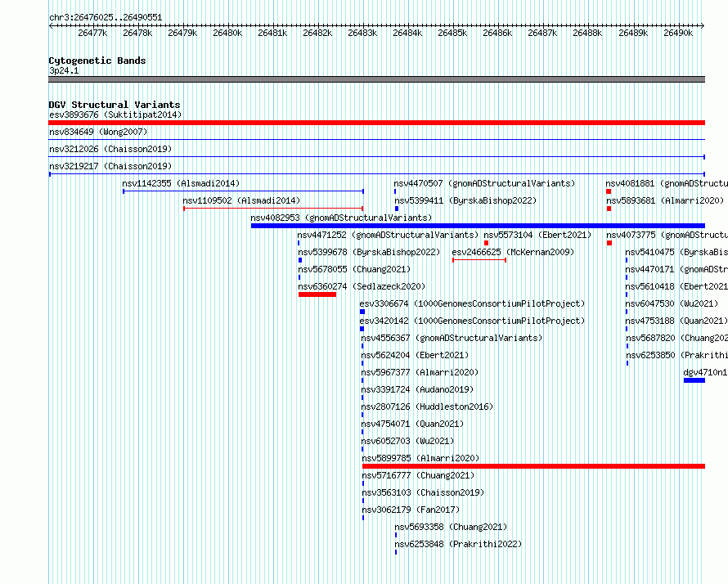This screenshot has width=728, height=584.
Task: Click the red esv2466625 variant line
Action: pyautogui.click(x=479, y=260)
